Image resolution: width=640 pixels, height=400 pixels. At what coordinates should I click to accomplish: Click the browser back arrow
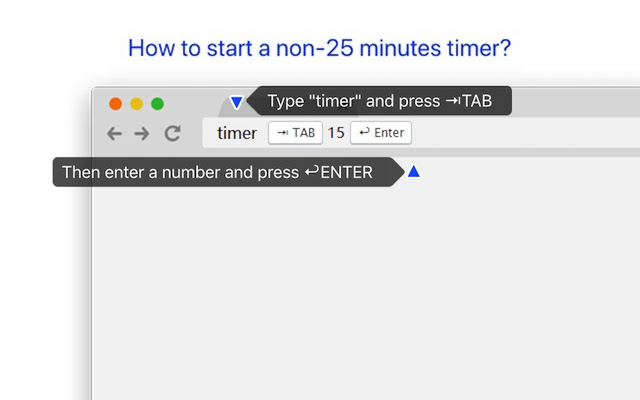[x=114, y=133]
